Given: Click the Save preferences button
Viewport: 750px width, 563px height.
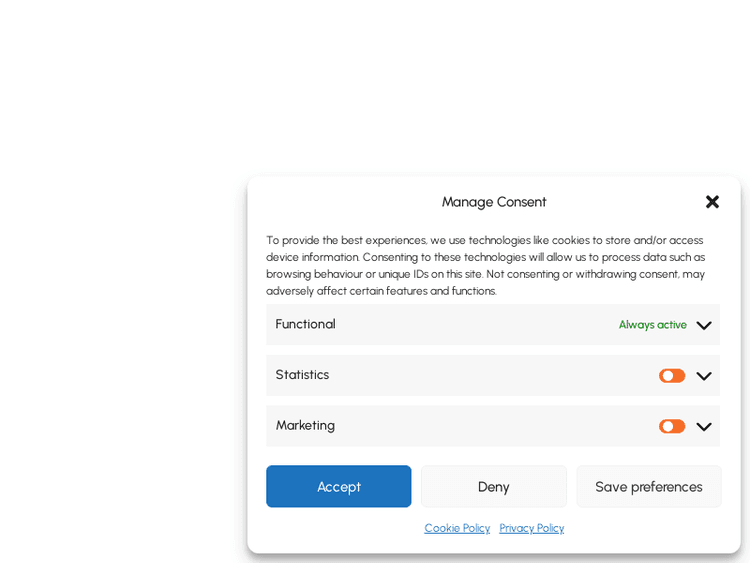Looking at the screenshot, I should tap(648, 487).
